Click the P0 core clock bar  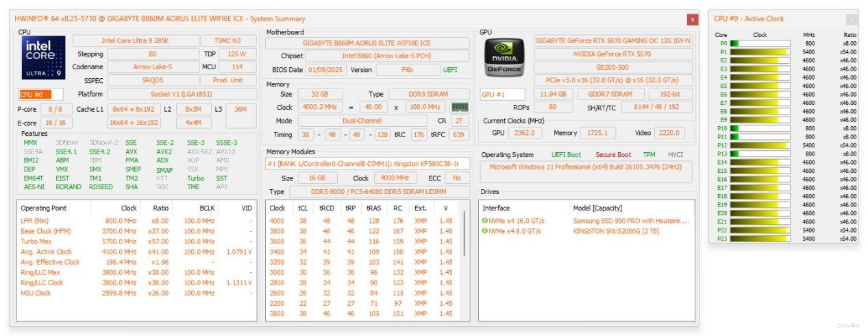click(761, 43)
